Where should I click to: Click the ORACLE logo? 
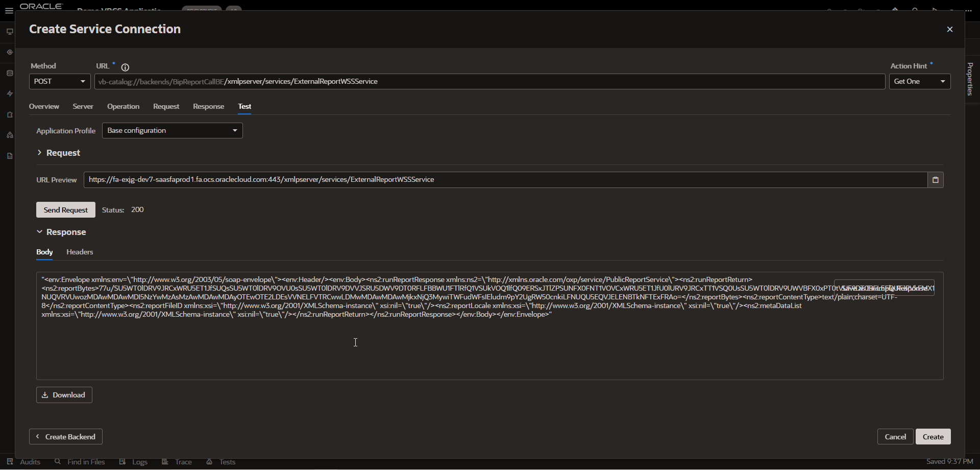(x=41, y=6)
